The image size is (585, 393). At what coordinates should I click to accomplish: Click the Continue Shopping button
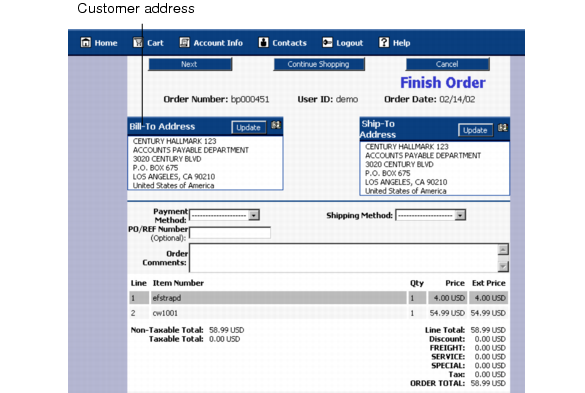point(319,64)
